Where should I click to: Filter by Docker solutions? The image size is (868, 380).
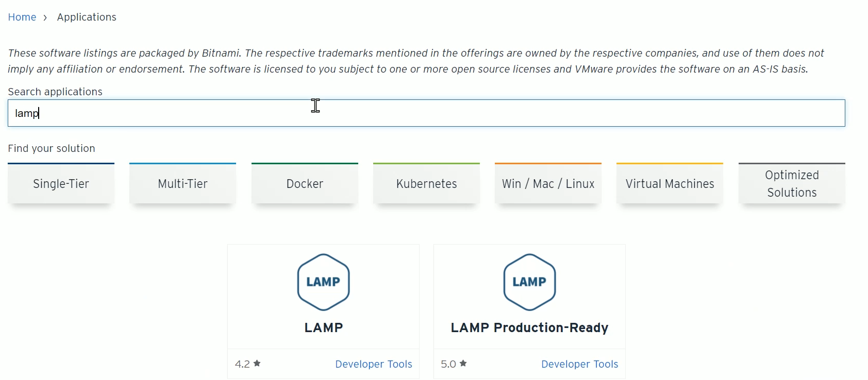[x=305, y=184]
